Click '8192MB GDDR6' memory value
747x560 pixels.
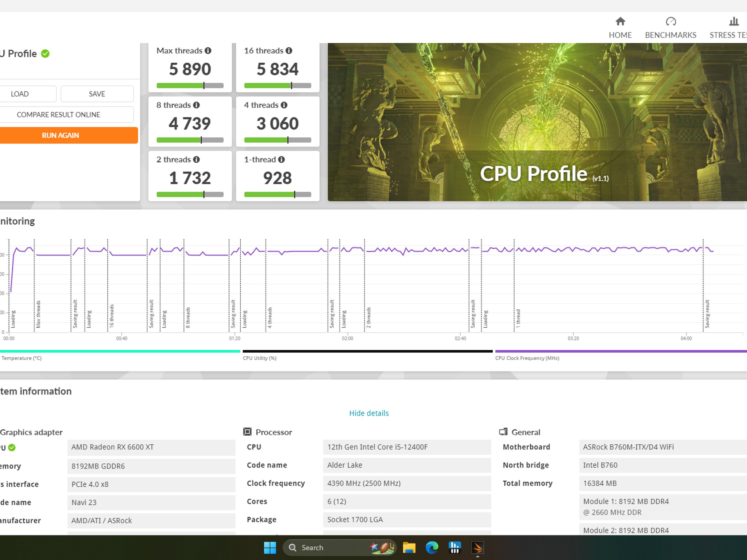[x=151, y=466]
